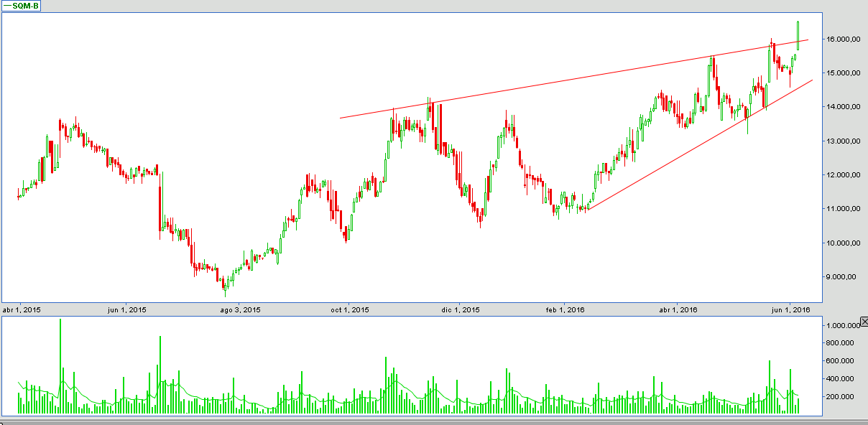Select the lower red support trend line
This screenshot has width=868, height=425.
tap(699, 144)
